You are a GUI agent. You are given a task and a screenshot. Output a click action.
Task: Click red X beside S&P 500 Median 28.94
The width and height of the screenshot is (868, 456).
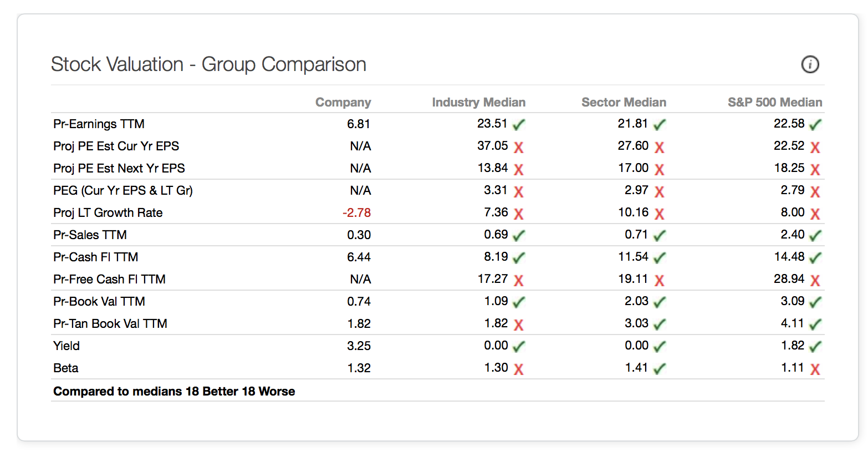[815, 280]
